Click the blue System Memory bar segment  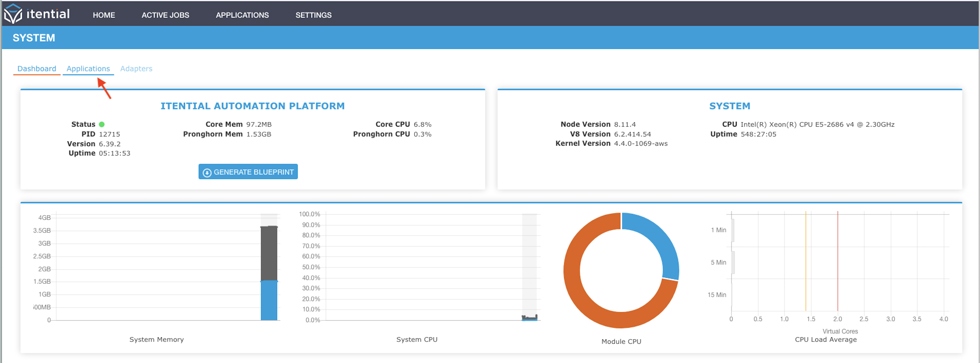click(269, 301)
